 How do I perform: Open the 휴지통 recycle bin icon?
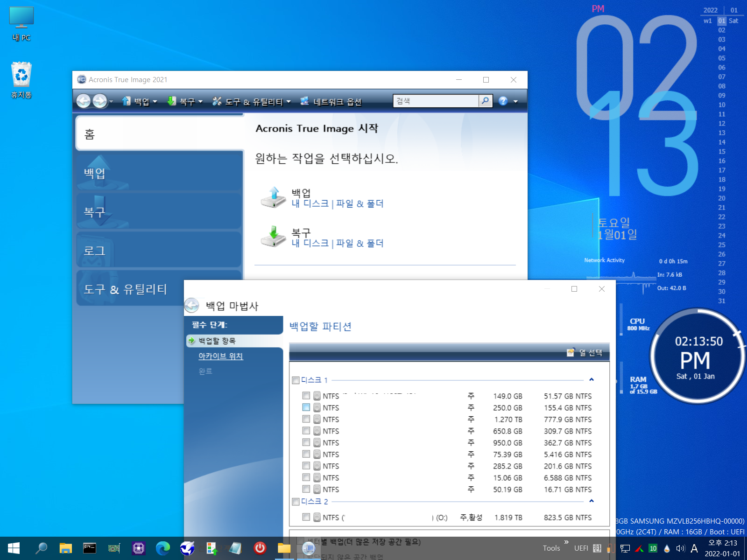point(21,80)
